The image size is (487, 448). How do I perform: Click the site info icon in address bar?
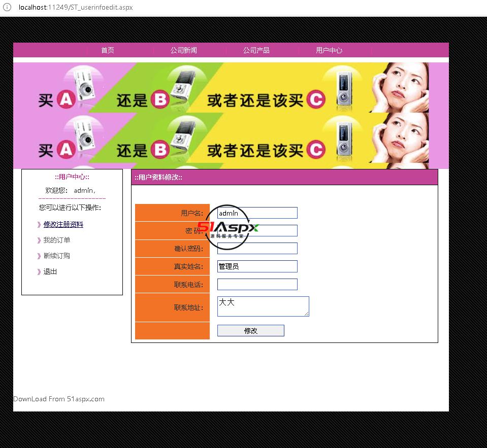tap(7, 8)
